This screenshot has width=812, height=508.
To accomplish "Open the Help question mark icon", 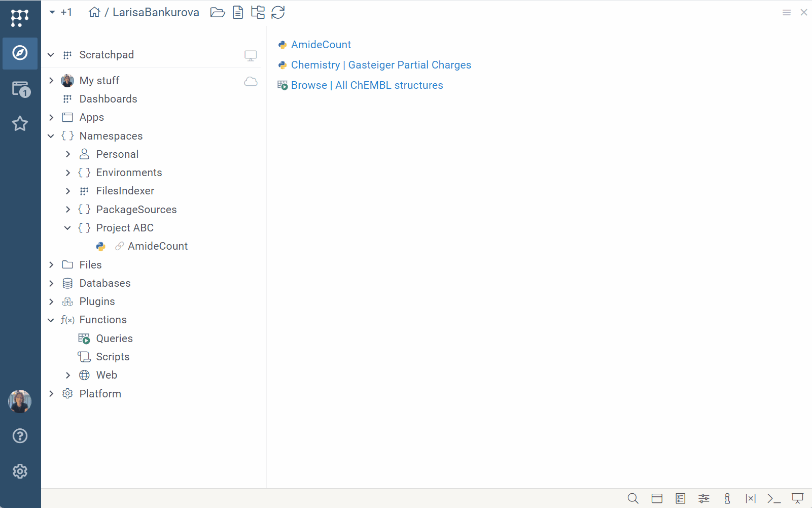I will [x=20, y=436].
